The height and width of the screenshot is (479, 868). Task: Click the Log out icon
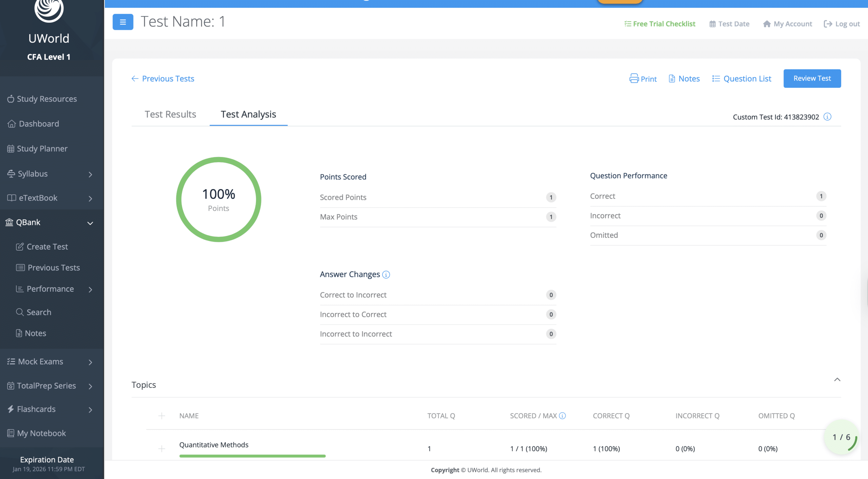point(828,24)
